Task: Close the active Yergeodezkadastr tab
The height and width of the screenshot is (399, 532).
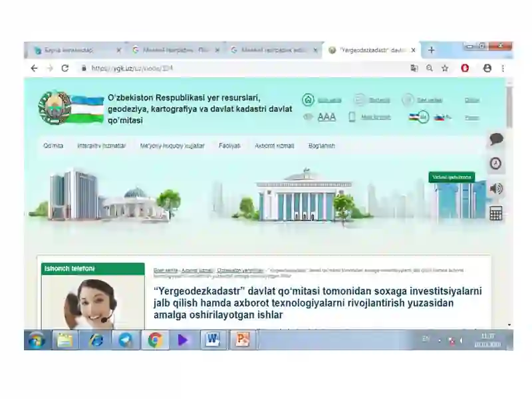Action: 413,51
